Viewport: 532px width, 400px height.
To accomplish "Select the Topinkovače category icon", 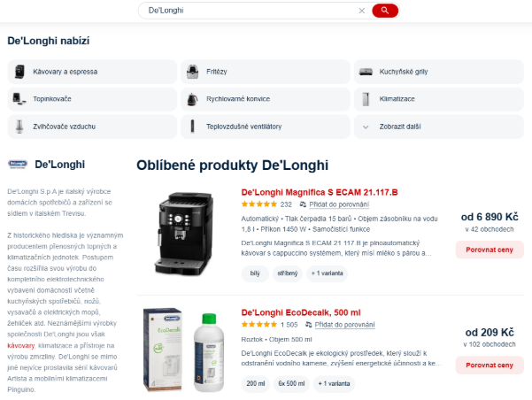I will click(x=19, y=99).
